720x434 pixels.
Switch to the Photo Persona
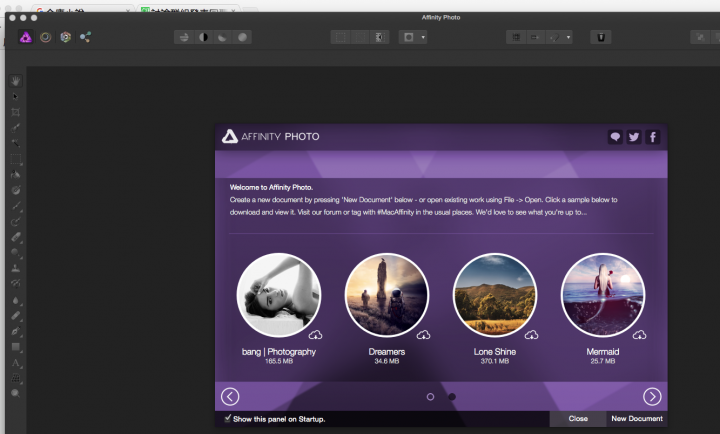[x=26, y=37]
